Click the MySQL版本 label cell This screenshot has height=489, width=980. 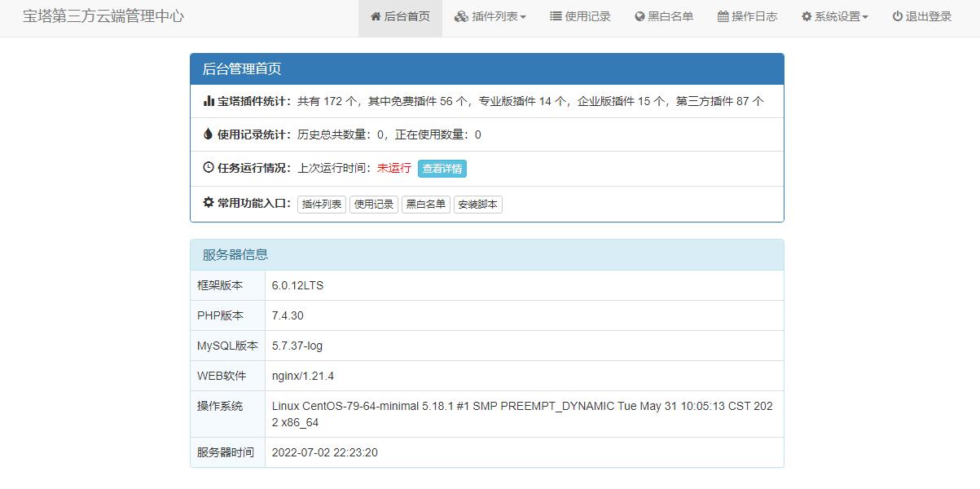click(x=228, y=346)
